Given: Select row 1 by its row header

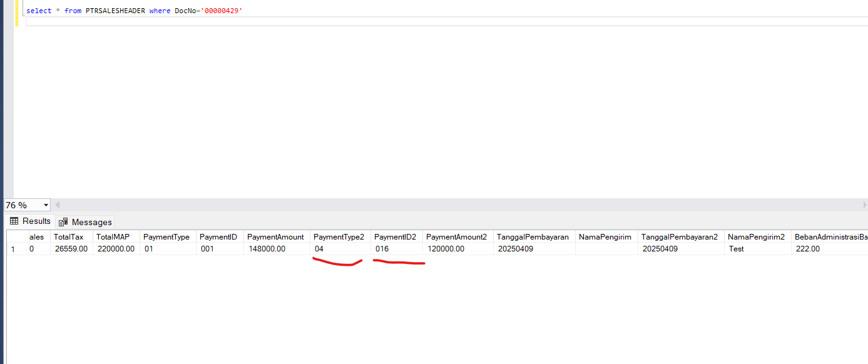Looking at the screenshot, I should point(17,249).
